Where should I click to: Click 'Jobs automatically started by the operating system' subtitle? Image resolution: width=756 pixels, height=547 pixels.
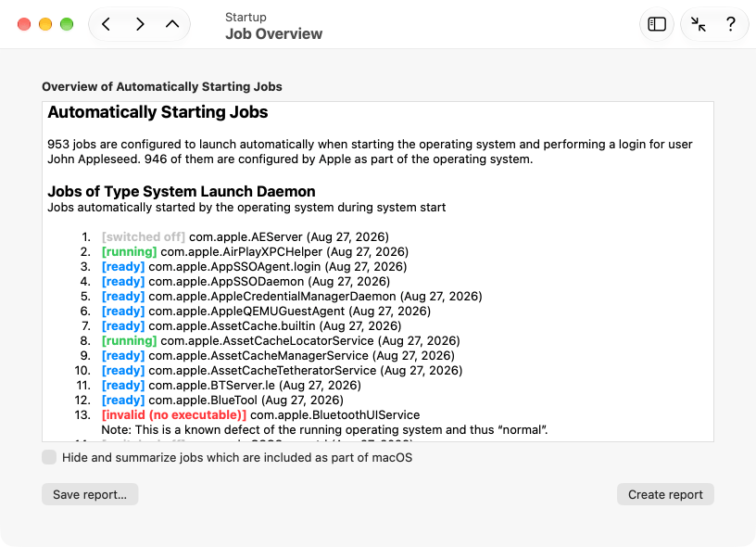click(x=246, y=208)
